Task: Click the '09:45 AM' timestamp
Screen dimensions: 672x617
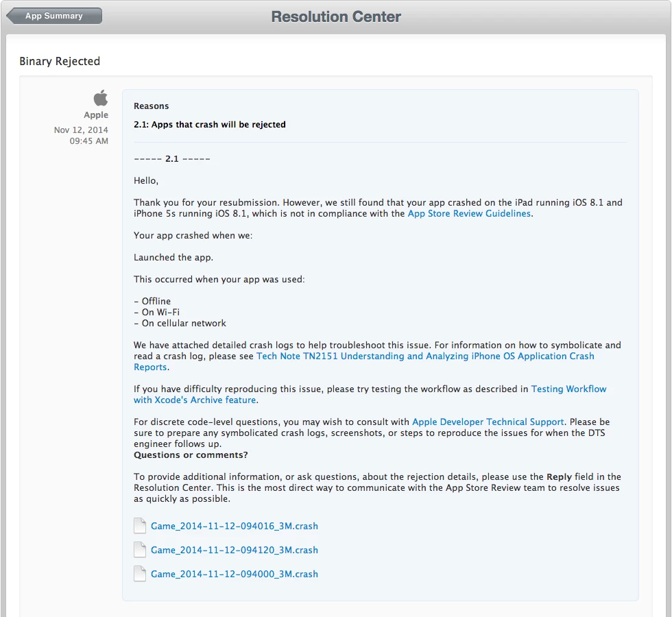Action: tap(88, 141)
